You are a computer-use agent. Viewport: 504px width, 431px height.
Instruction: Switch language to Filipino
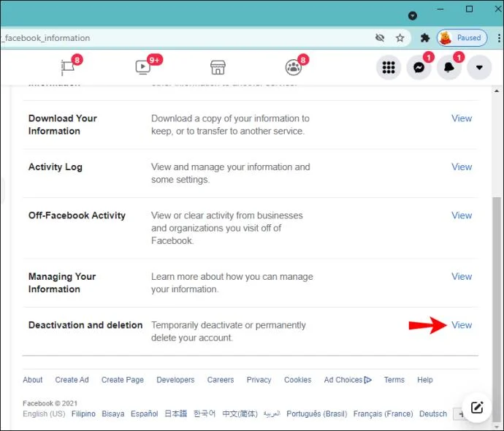pos(83,414)
